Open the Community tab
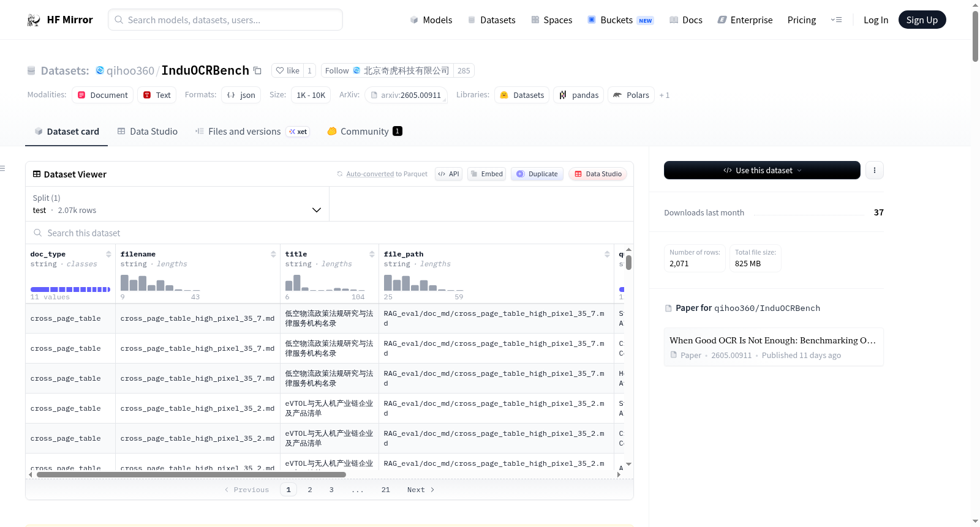The width and height of the screenshot is (980, 527). pyautogui.click(x=364, y=132)
